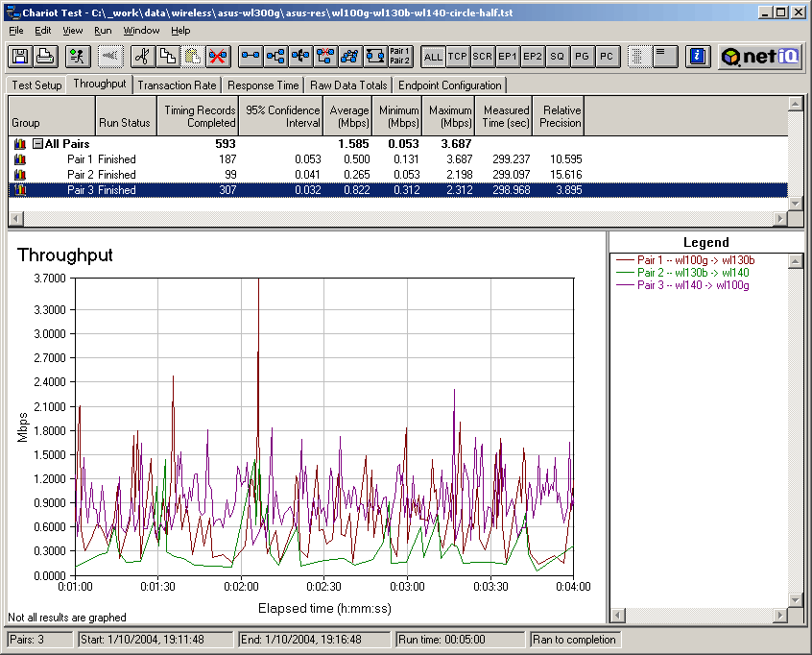
Task: Toggle the EP1 filter button
Action: click(508, 57)
